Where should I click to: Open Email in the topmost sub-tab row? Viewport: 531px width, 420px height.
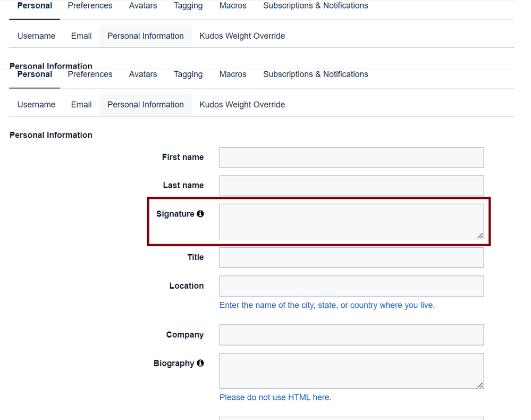(x=81, y=36)
